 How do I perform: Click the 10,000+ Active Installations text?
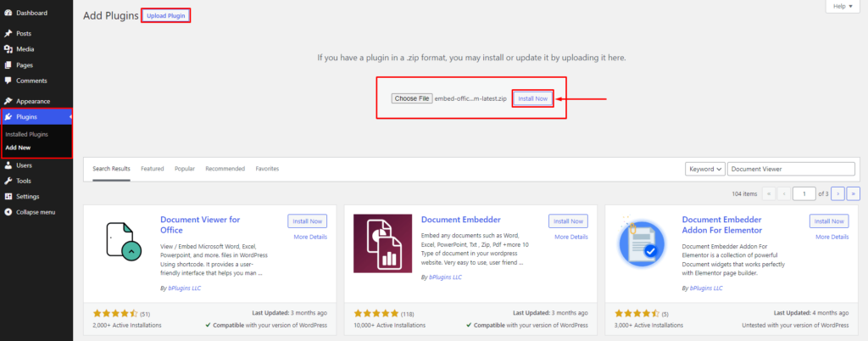tap(390, 325)
